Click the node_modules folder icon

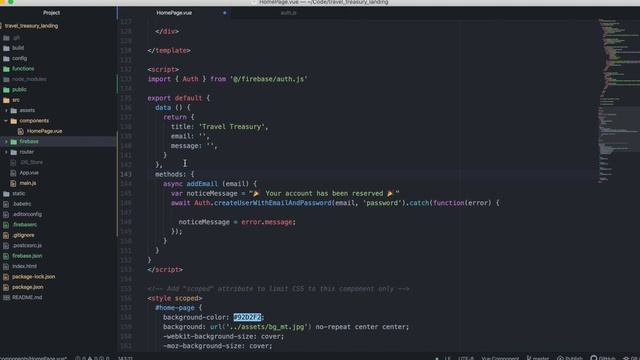click(x=6, y=79)
